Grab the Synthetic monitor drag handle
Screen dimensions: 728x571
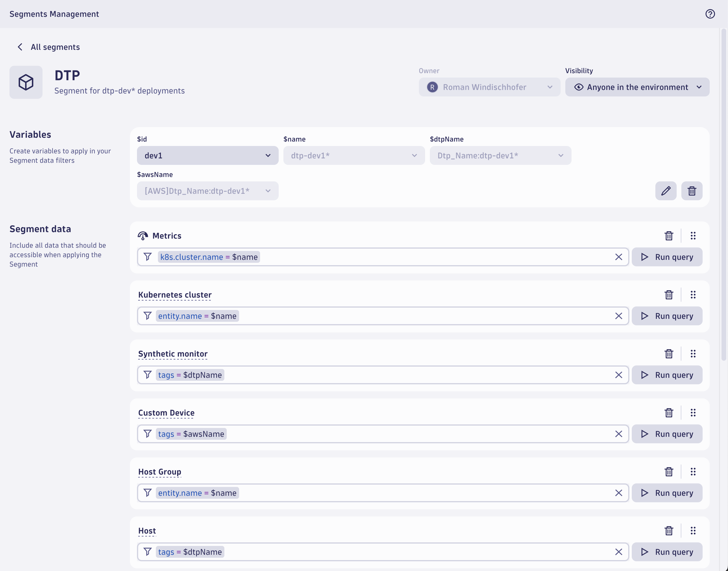click(693, 353)
